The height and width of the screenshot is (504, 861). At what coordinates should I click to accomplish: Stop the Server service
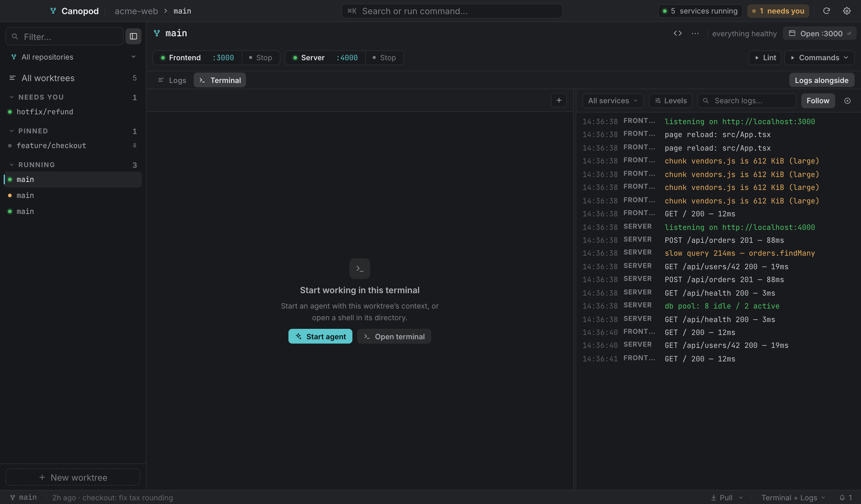tap(384, 58)
